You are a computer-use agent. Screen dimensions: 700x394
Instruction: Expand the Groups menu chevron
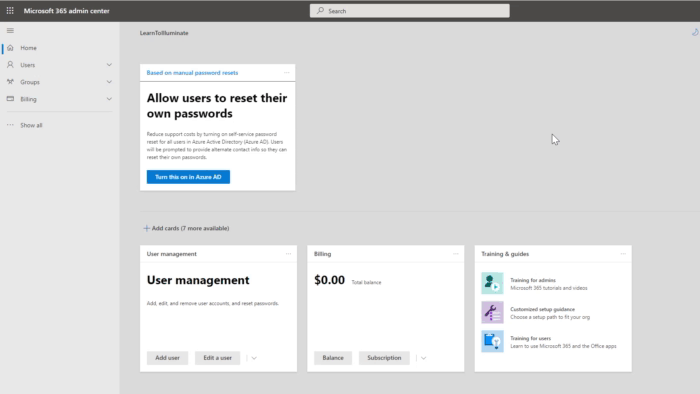click(x=109, y=82)
